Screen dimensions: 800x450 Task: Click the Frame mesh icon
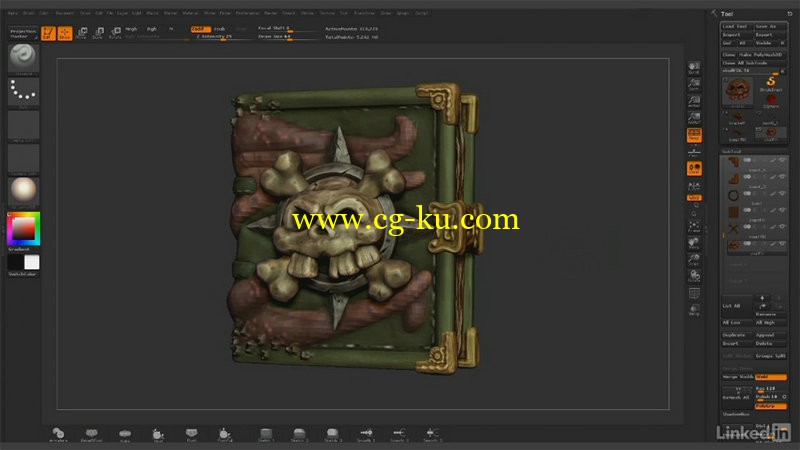coord(694,227)
